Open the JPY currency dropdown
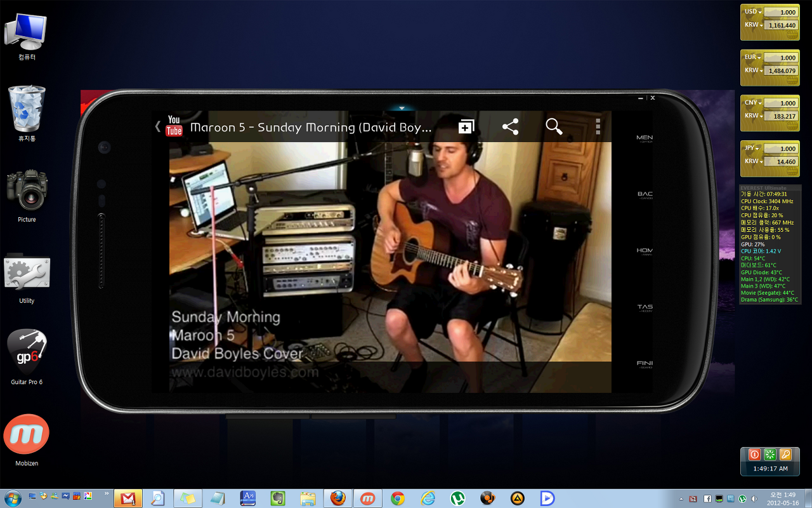 (753, 148)
